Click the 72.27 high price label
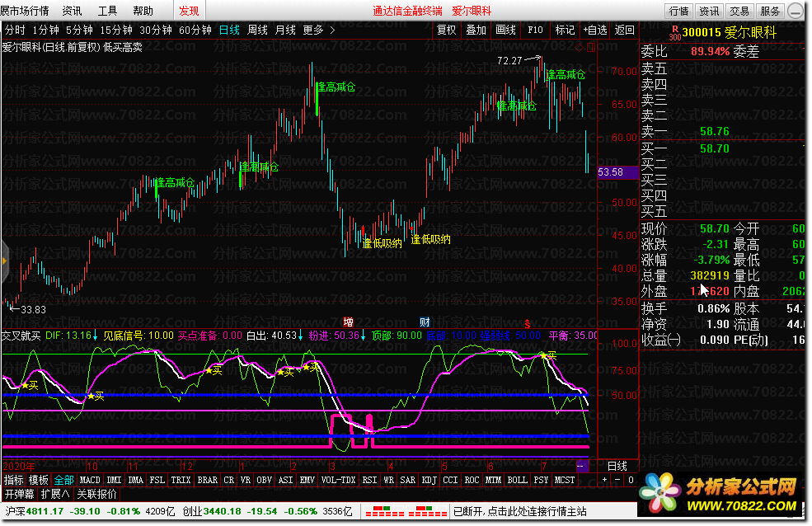The width and height of the screenshot is (812, 526). coord(509,60)
